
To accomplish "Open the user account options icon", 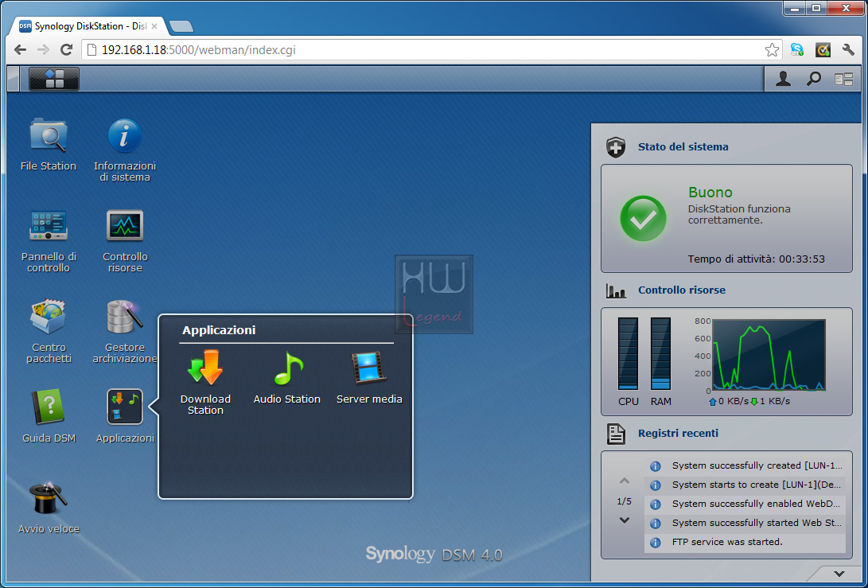I will coord(783,80).
